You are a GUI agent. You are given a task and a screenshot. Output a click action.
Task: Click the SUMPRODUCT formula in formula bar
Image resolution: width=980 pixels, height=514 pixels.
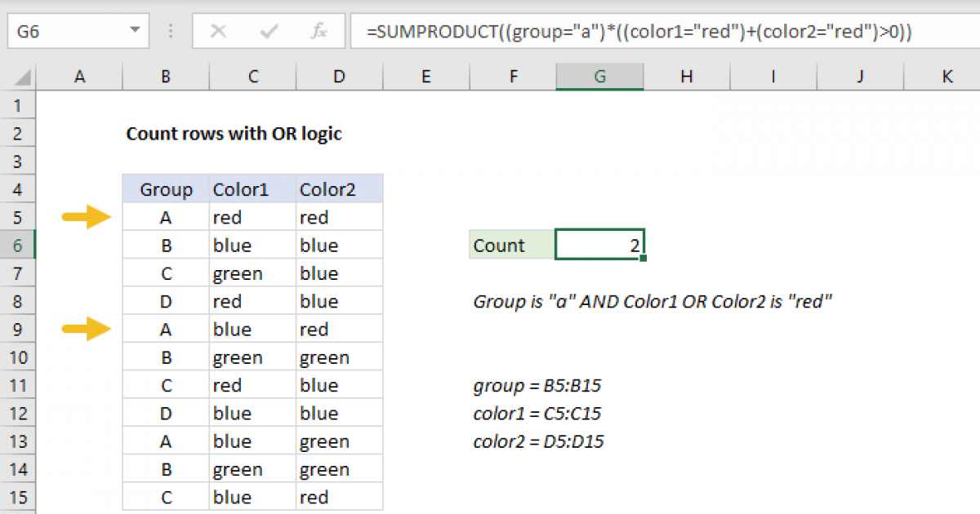click(x=639, y=32)
